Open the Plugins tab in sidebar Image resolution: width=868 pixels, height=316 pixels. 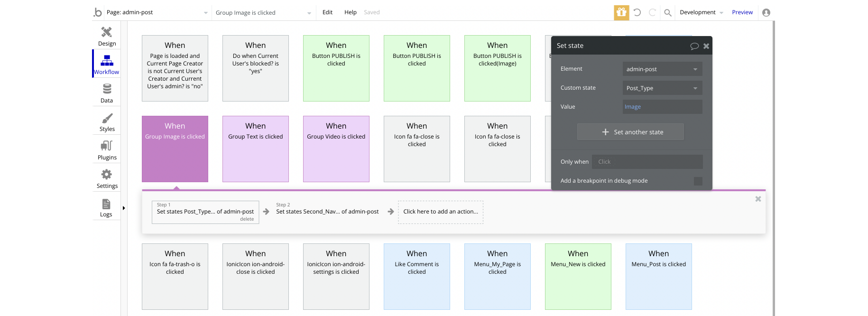(107, 150)
